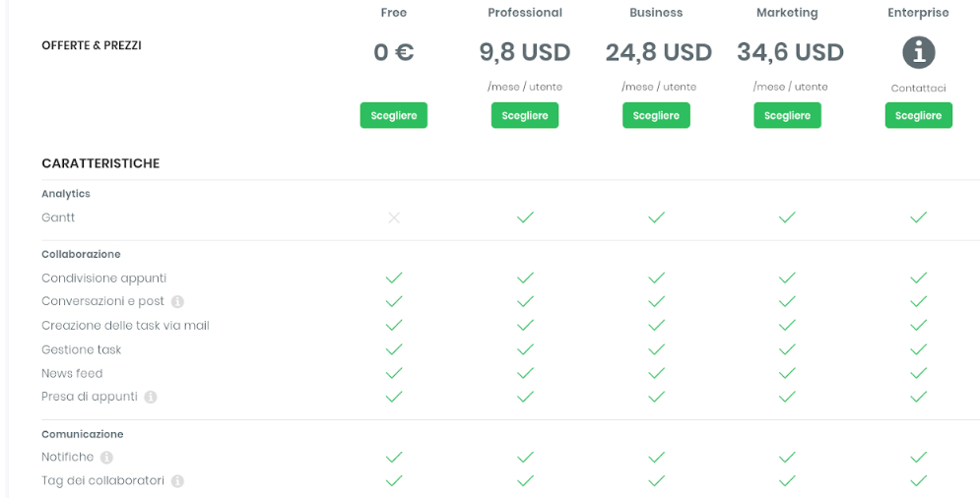Viewport: 980px width, 498px height.
Task: Click the Enterprise info circle icon
Action: 918,52
